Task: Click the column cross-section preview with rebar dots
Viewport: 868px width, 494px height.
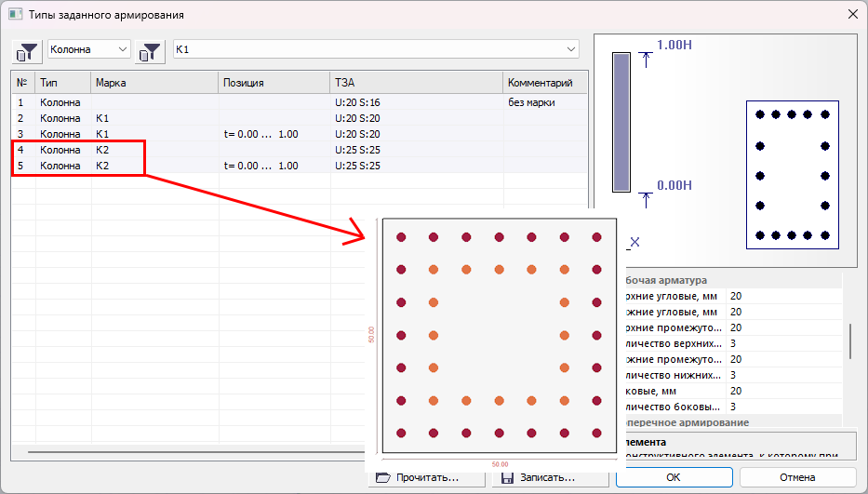Action: tap(793, 175)
